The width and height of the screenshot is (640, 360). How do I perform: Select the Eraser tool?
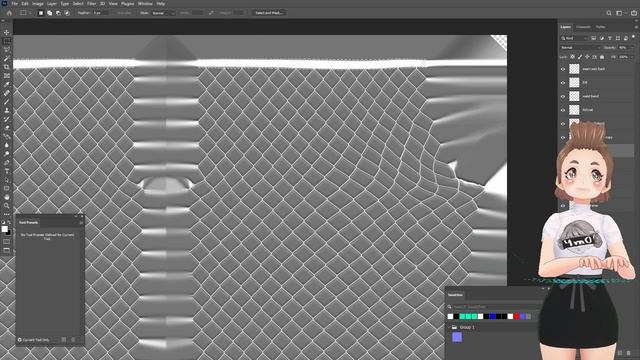7,128
